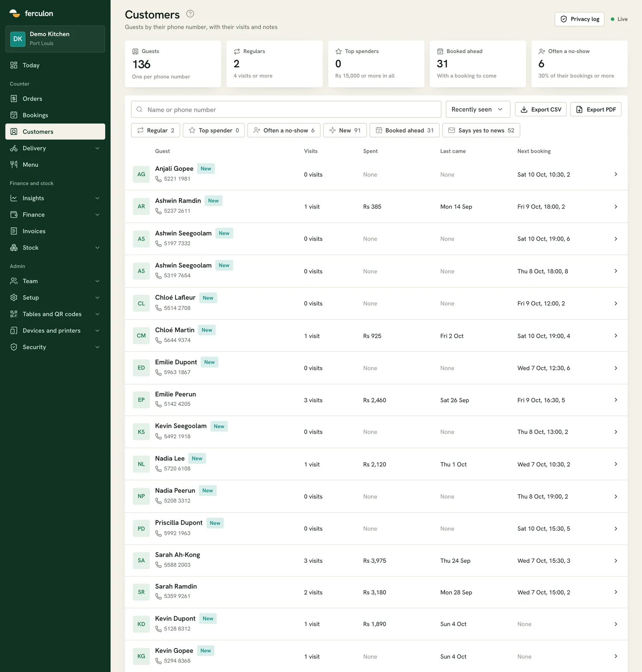Click the Export CSV button
This screenshot has height=672, width=642.
pyautogui.click(x=541, y=109)
